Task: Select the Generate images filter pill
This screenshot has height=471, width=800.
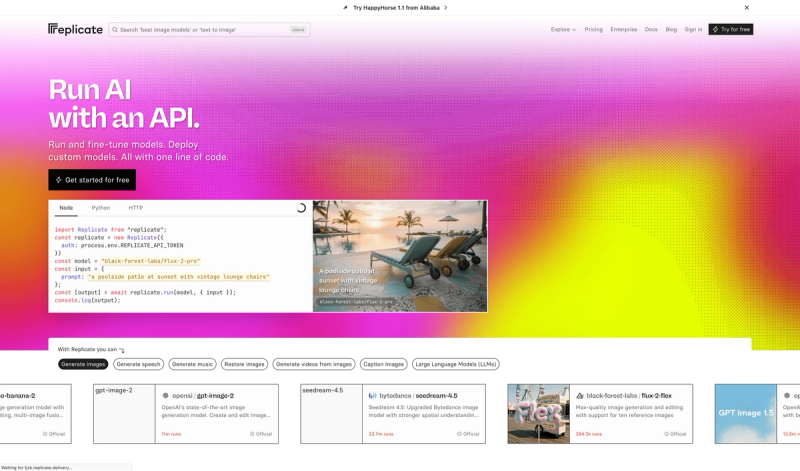Action: (x=83, y=364)
